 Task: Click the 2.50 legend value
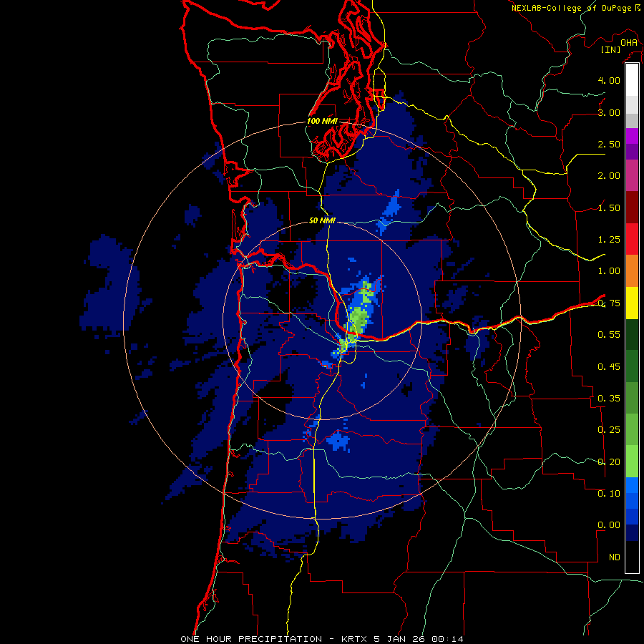(609, 144)
